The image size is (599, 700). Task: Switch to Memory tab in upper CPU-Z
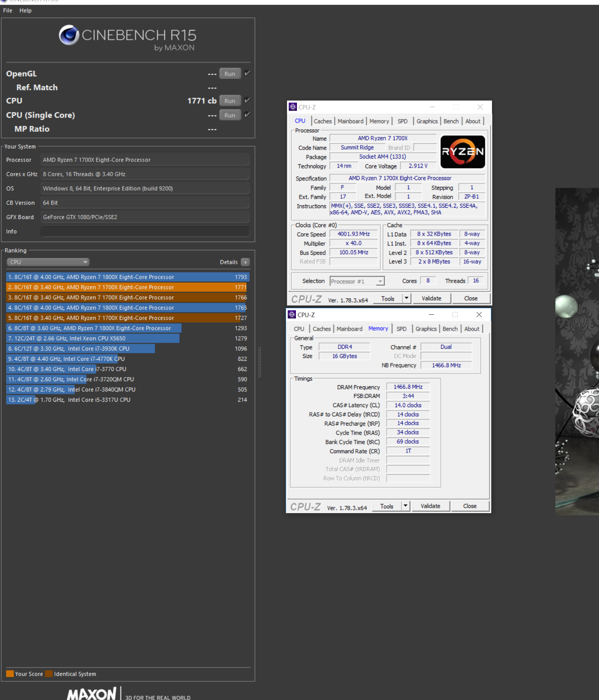pyautogui.click(x=379, y=121)
